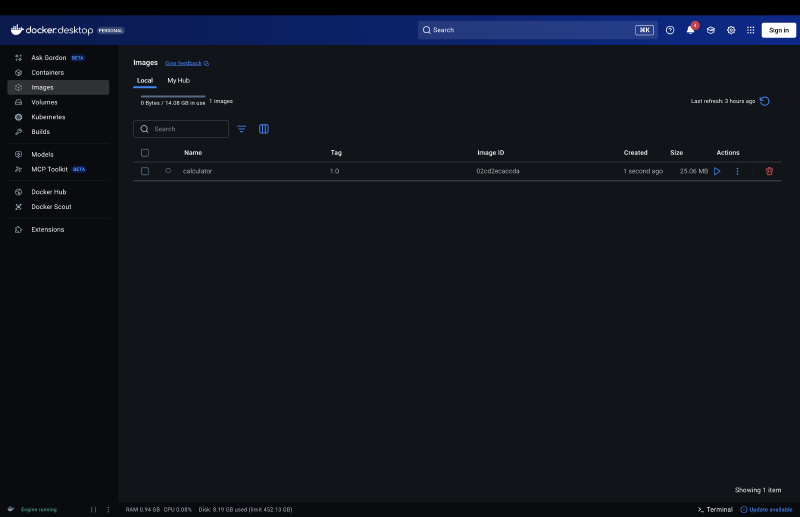Pause the Docker engine
This screenshot has height=517, width=800.
point(93,509)
